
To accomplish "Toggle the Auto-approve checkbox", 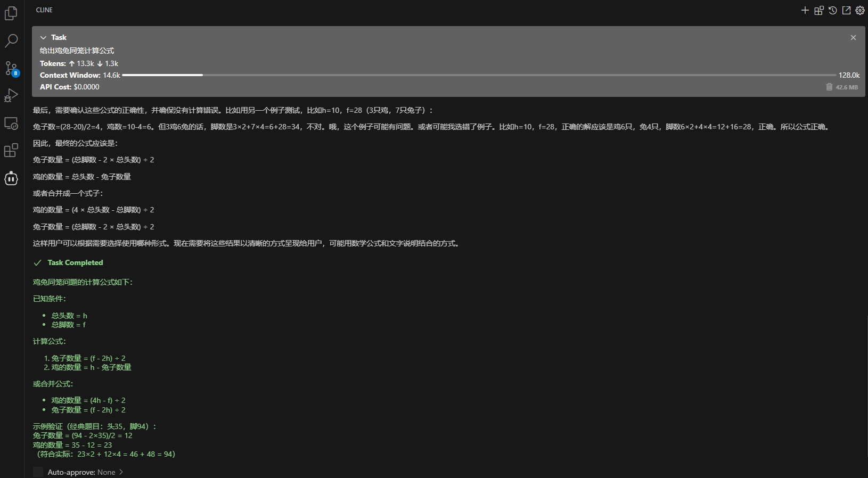I will pos(38,472).
